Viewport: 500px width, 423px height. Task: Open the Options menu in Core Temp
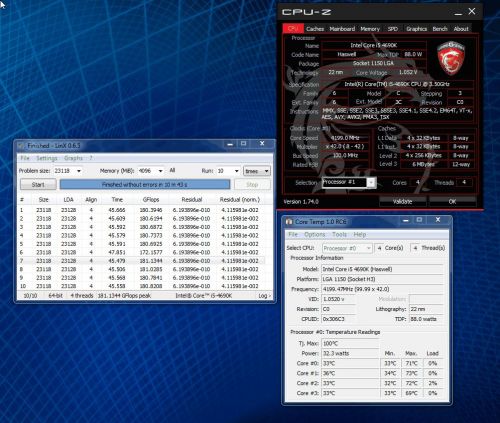315,234
